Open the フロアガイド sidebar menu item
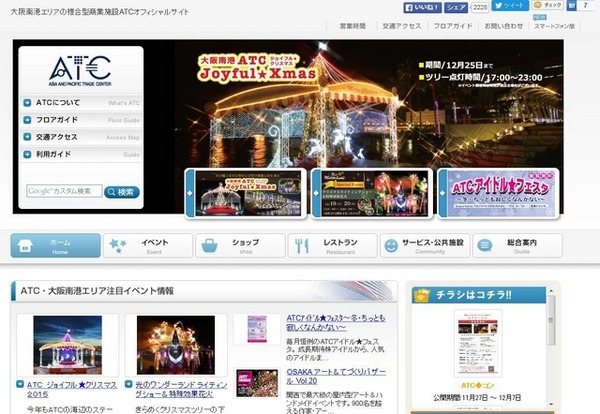 (x=81, y=120)
